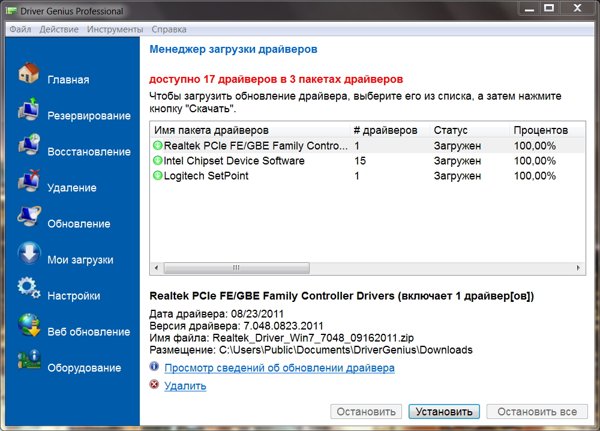
Task: Sort by Процентов column header
Action: tap(546, 130)
